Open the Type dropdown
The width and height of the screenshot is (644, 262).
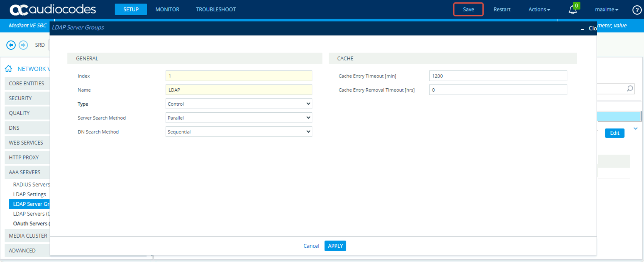point(239,104)
